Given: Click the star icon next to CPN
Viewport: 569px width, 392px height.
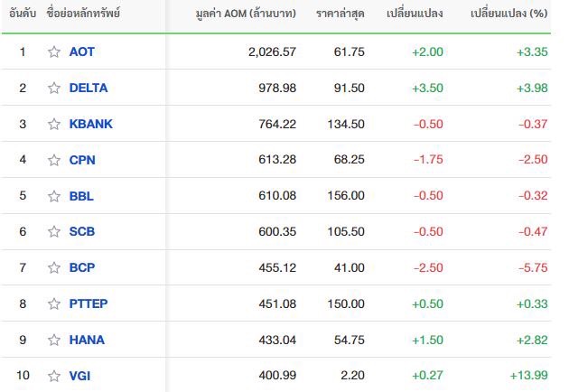Looking at the screenshot, I should [x=54, y=160].
